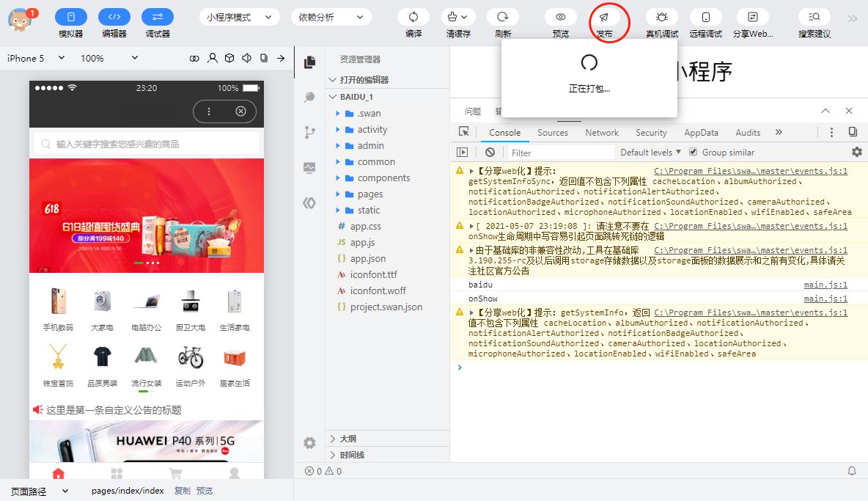Click the settings gear in the activity bar
Screen dimensions: 868x501
(x=309, y=443)
